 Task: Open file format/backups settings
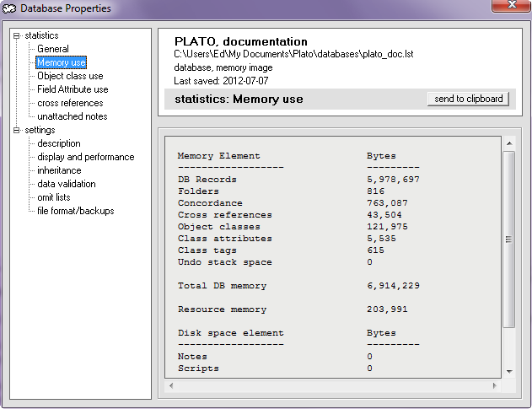coord(76,211)
